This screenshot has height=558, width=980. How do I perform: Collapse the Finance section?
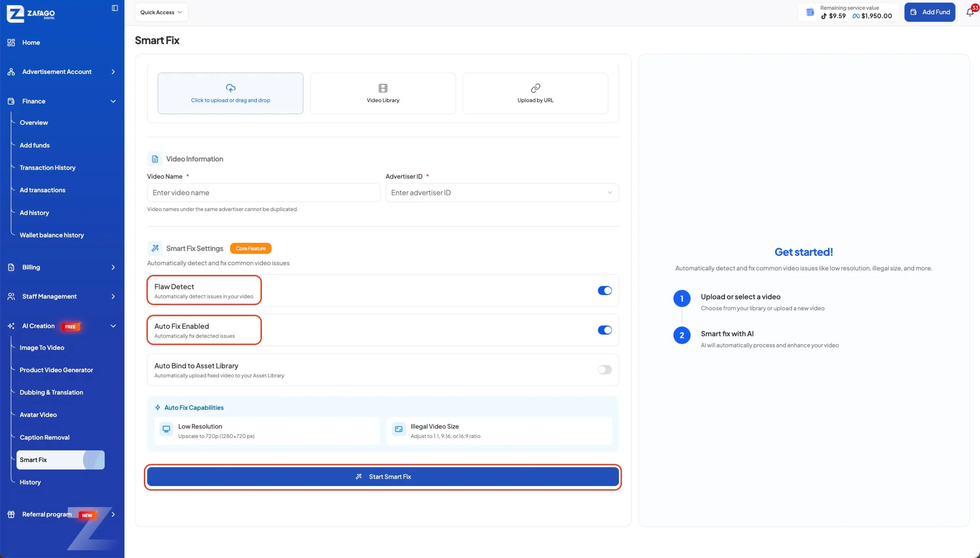[113, 101]
